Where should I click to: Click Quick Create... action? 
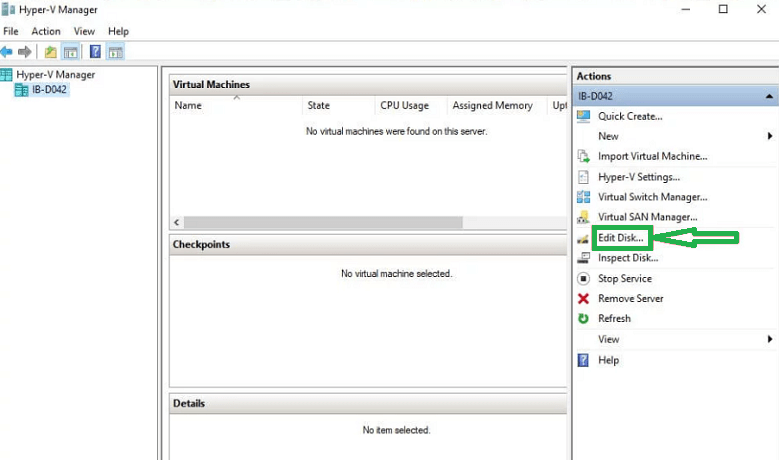click(x=630, y=116)
